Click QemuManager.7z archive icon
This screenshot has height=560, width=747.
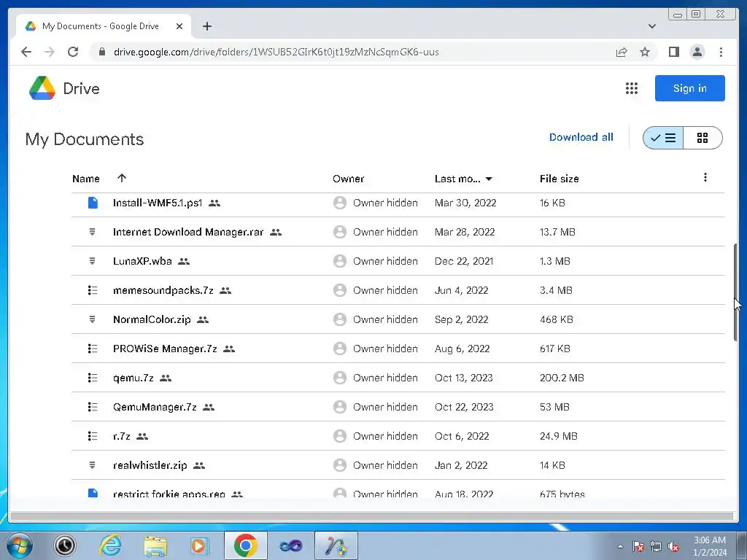[x=93, y=407]
